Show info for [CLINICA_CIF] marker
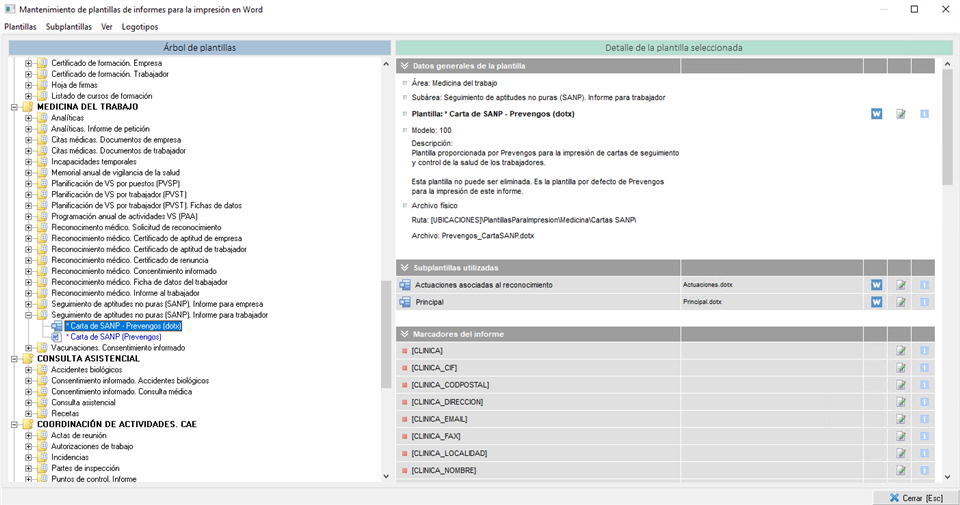The width and height of the screenshot is (960, 505). 924,368
